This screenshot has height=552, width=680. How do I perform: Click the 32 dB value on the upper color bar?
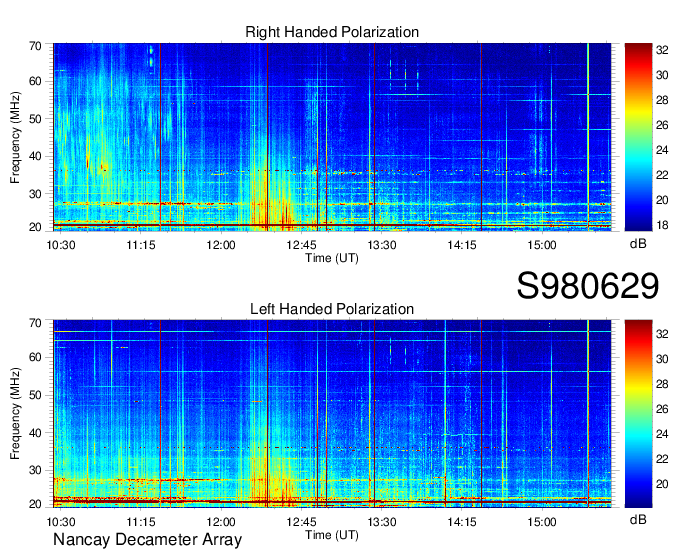[x=662, y=50]
